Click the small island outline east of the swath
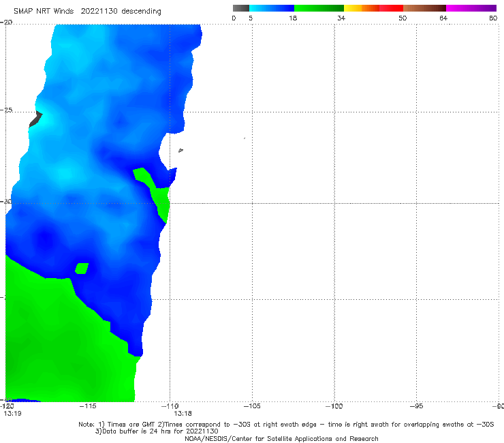The height and width of the screenshot is (443, 504). [180, 150]
